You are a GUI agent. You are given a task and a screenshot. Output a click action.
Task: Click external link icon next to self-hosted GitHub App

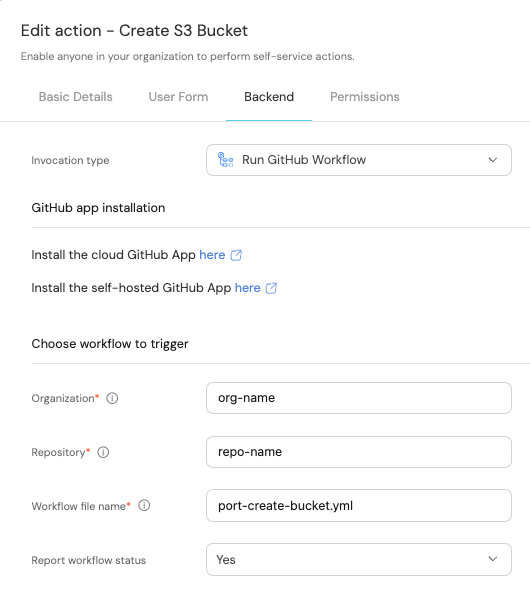coord(271,288)
